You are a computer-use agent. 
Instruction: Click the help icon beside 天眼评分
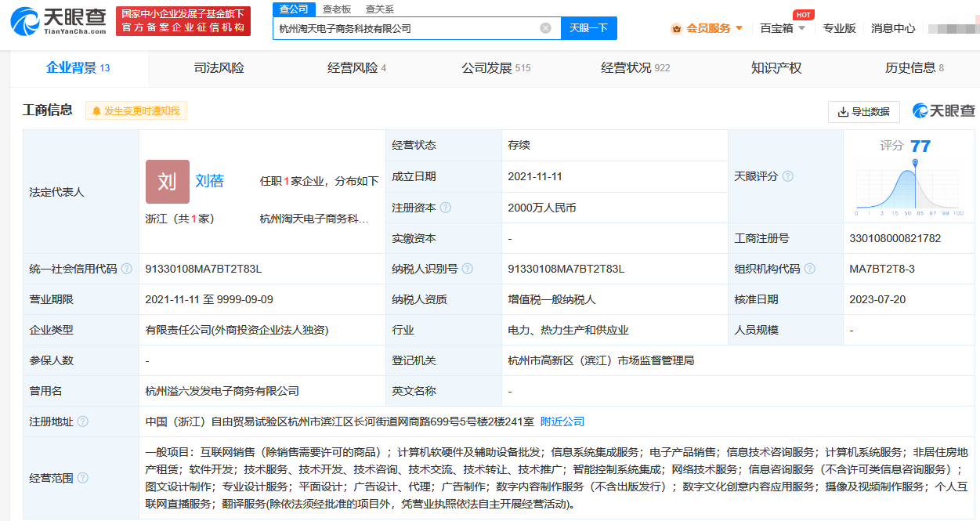pos(788,176)
